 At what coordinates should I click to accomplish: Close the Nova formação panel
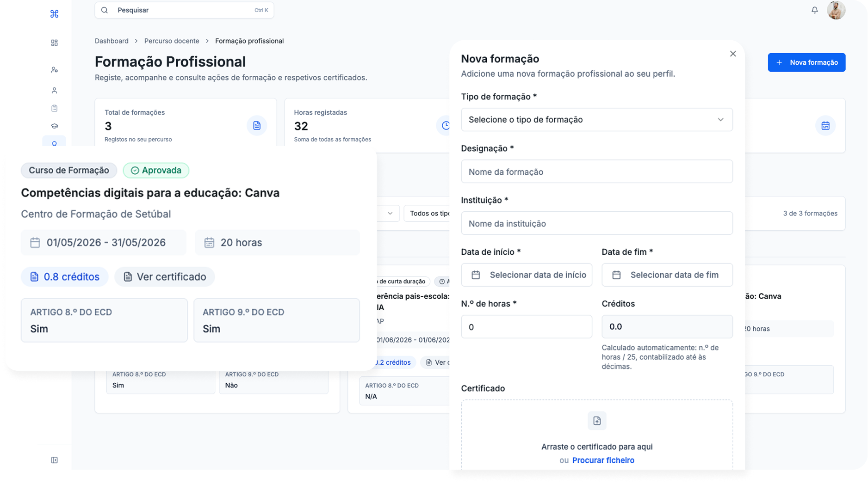point(733,54)
